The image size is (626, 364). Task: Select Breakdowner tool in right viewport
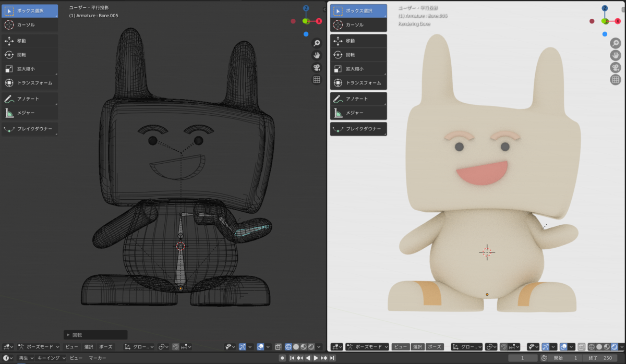358,129
